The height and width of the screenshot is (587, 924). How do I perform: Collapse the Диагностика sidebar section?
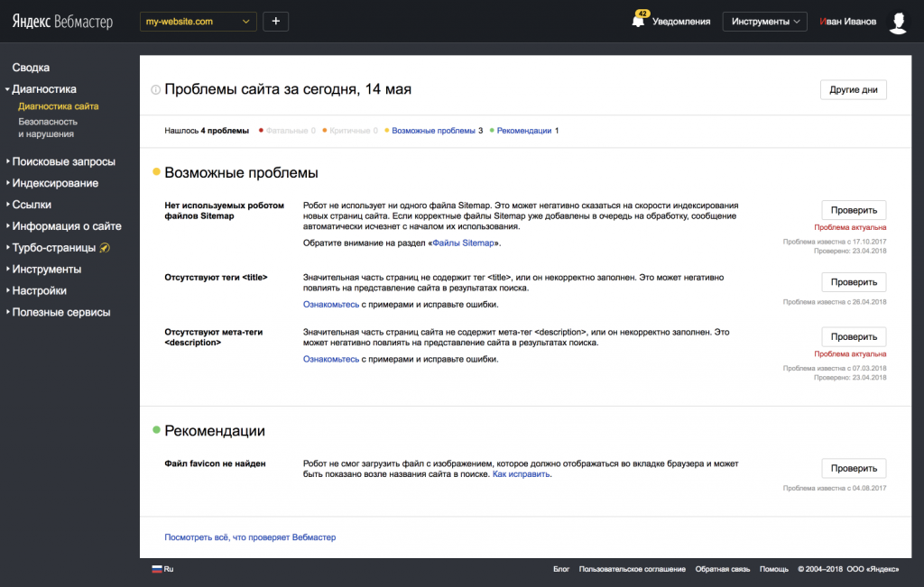point(44,89)
